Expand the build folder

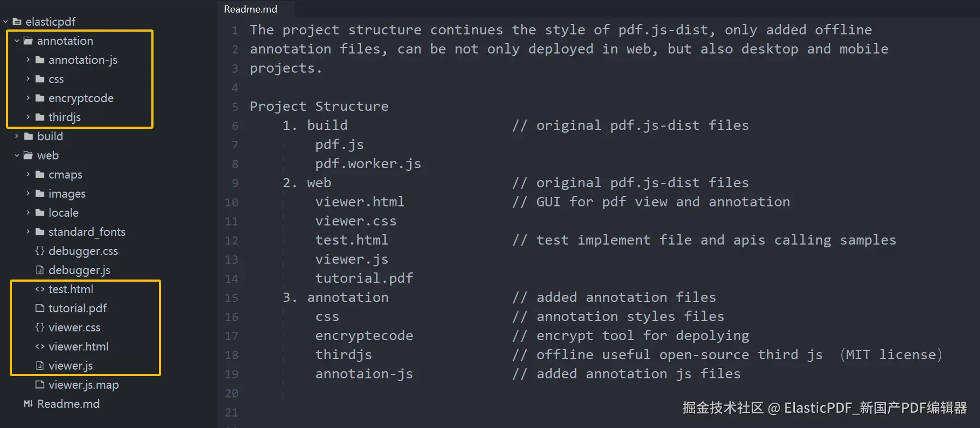[16, 136]
